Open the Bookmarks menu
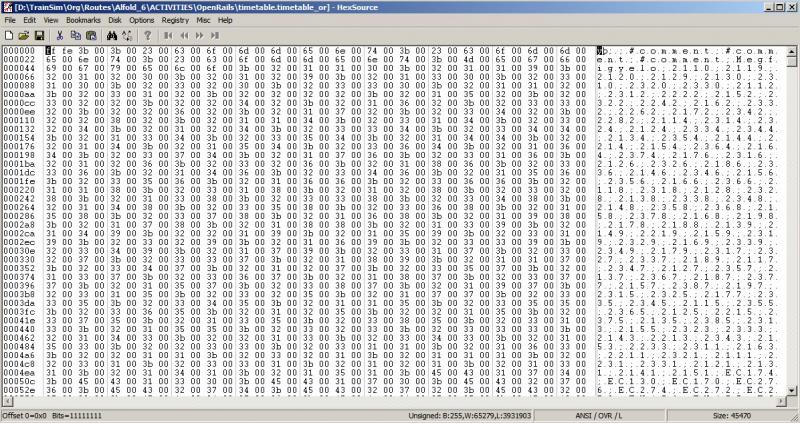This screenshot has width=800, height=423. click(83, 20)
